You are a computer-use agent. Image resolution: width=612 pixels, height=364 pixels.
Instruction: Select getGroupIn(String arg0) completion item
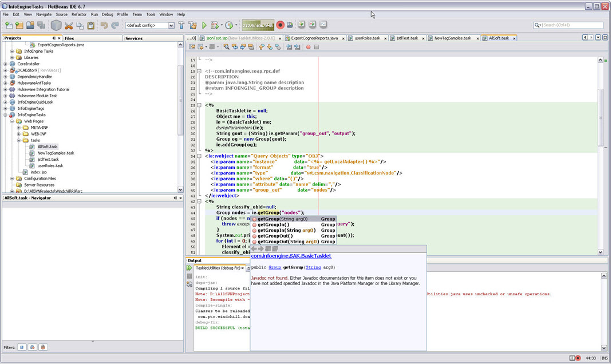click(x=293, y=231)
